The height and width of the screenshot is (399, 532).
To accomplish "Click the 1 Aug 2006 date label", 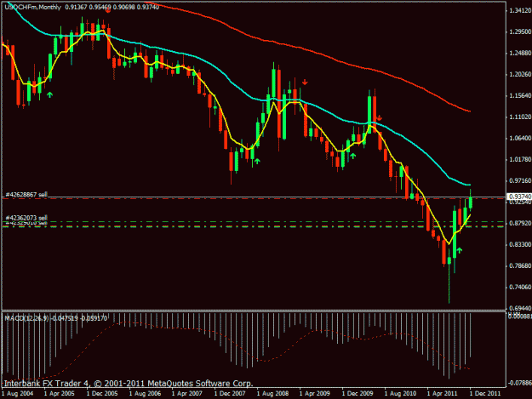I will [145, 394].
